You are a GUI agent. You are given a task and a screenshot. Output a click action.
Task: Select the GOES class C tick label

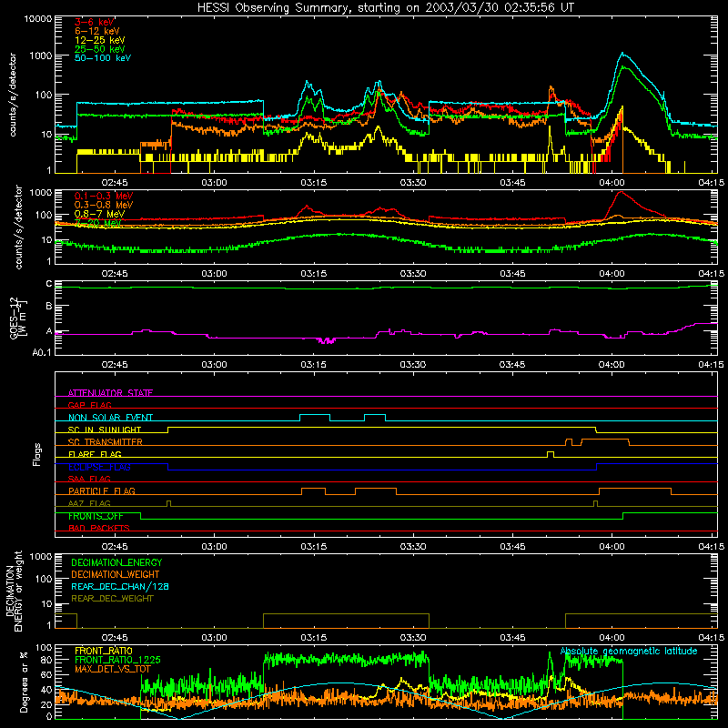[x=49, y=284]
